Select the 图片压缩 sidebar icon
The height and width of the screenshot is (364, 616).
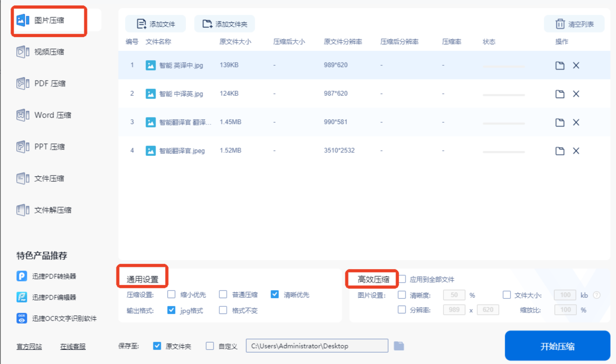(23, 20)
